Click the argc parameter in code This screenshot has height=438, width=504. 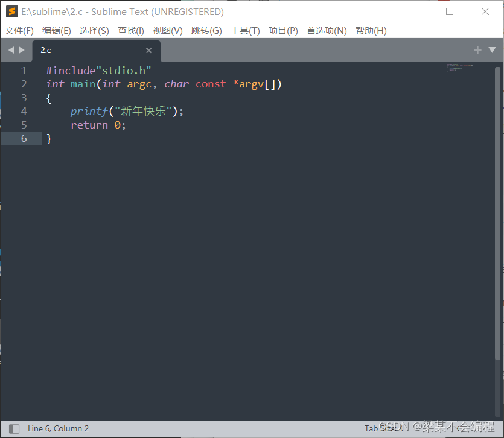(x=139, y=84)
